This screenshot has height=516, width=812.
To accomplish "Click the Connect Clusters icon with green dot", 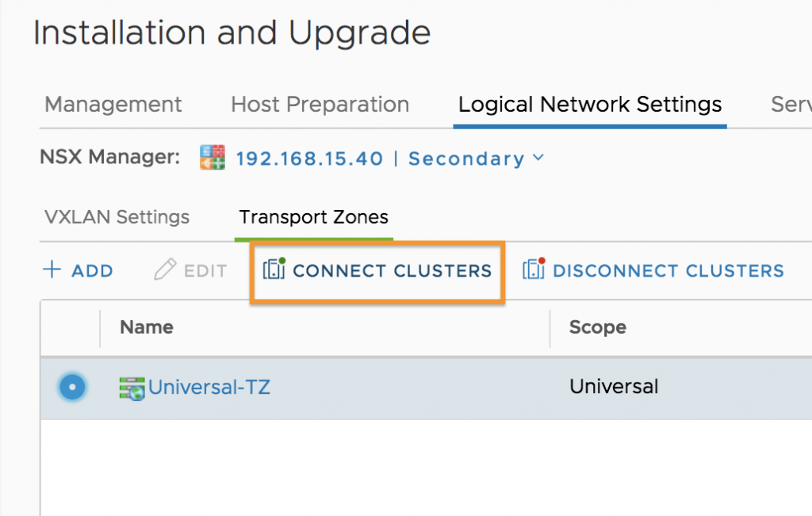I will tap(274, 268).
